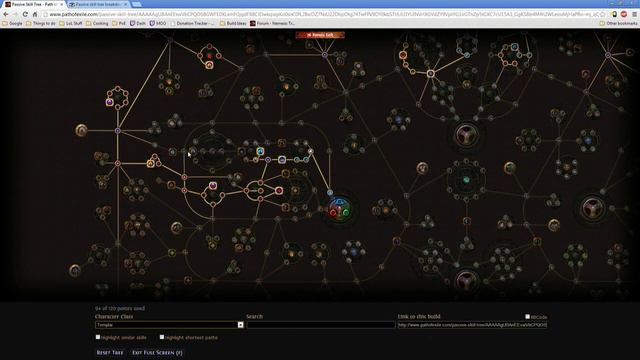Click the purple node in the hexagon cluster
Image resolution: width=640 pixels, height=360 pixels.
click(109, 102)
